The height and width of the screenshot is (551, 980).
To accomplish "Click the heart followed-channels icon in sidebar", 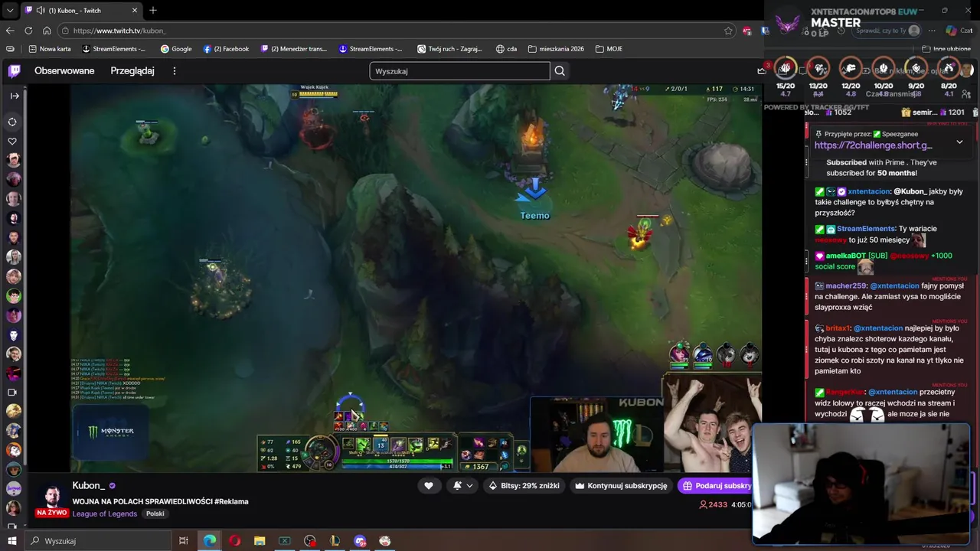I will pos(12,141).
